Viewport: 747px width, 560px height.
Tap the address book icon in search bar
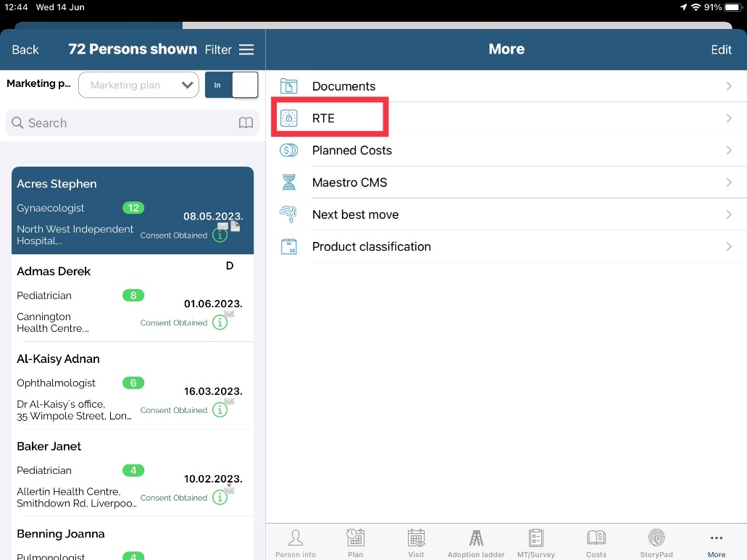coord(246,123)
